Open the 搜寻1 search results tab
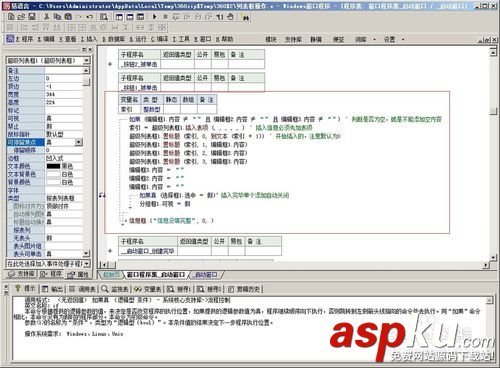Viewport: 500px width, 368px height. 179,289
